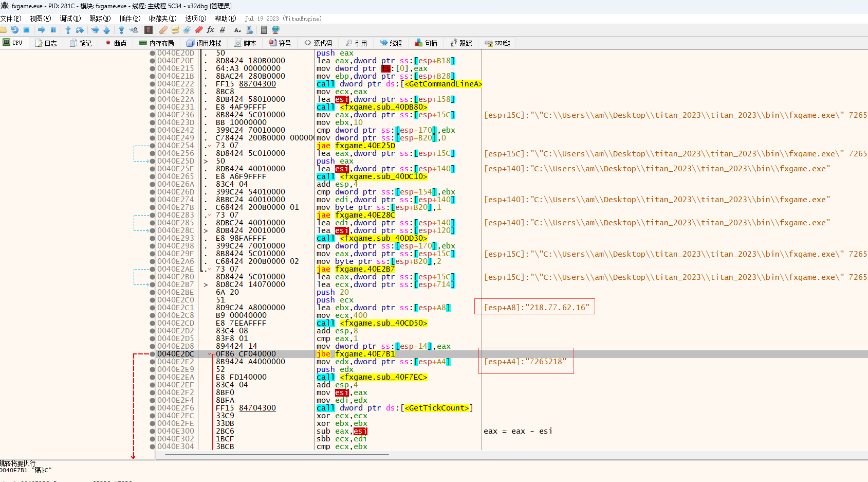868x482 pixels.
Task: Toggle breakpoint bullet at address 0040E2DC
Action: [152, 354]
